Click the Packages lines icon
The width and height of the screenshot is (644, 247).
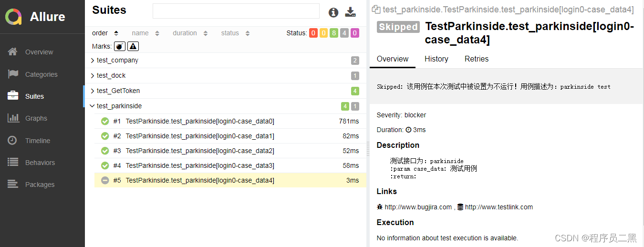(13, 184)
